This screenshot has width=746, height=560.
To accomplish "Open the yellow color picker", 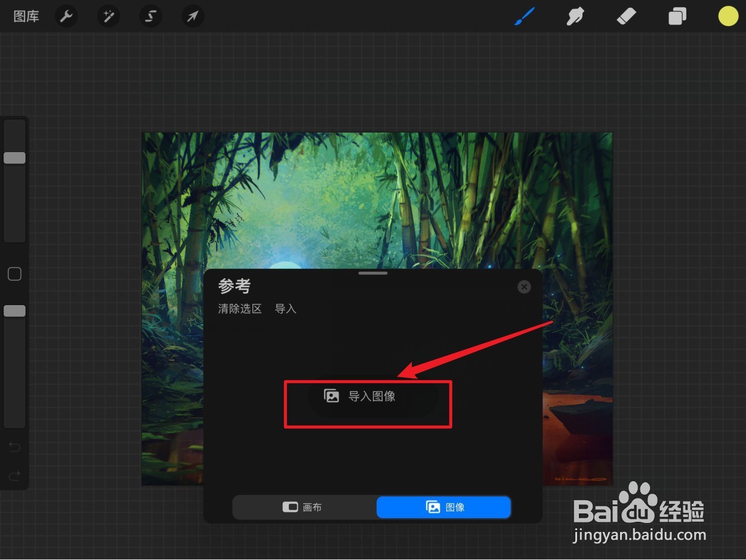I will 728,16.
